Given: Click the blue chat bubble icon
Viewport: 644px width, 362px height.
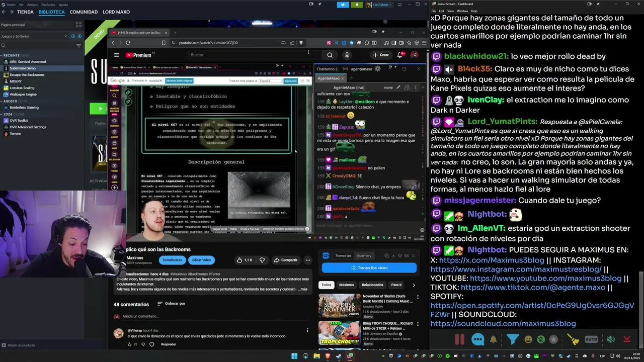Looking at the screenshot, I should tap(478, 339).
